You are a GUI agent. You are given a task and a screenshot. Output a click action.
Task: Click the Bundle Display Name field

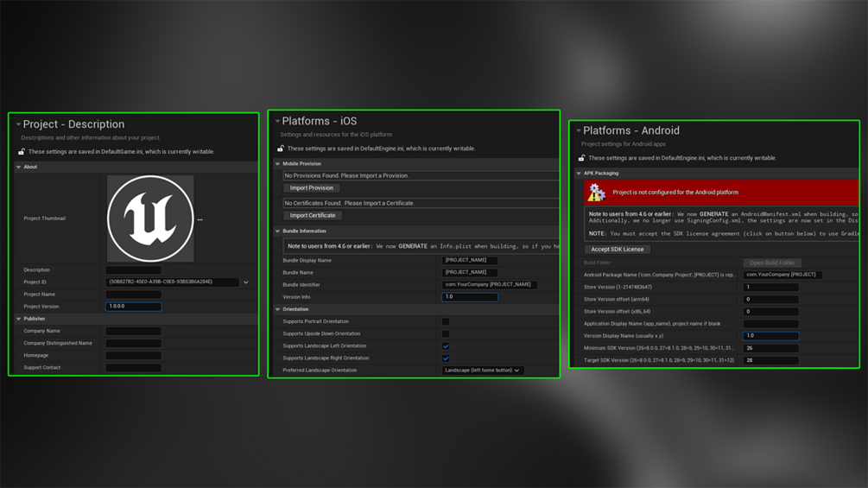pyautogui.click(x=470, y=260)
